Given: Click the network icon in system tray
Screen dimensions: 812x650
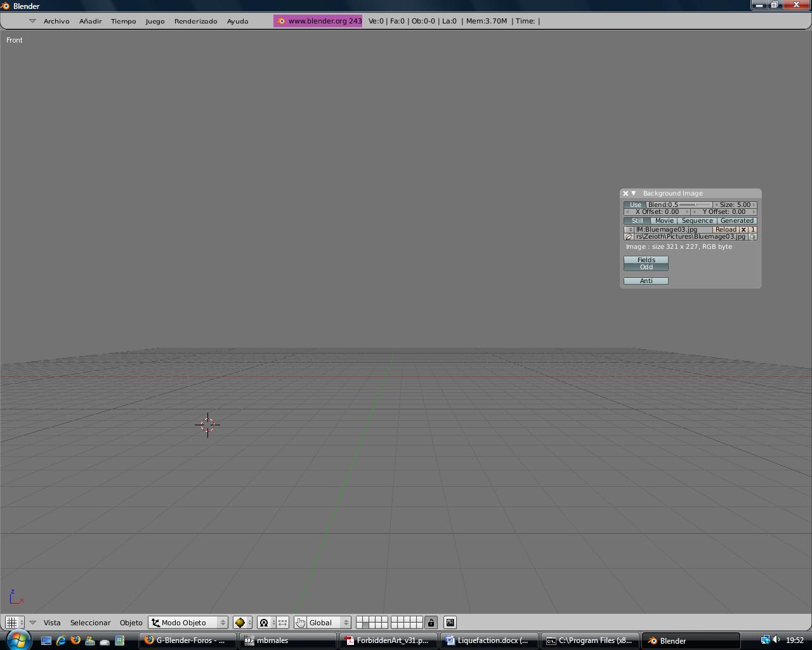Looking at the screenshot, I should 765,640.
